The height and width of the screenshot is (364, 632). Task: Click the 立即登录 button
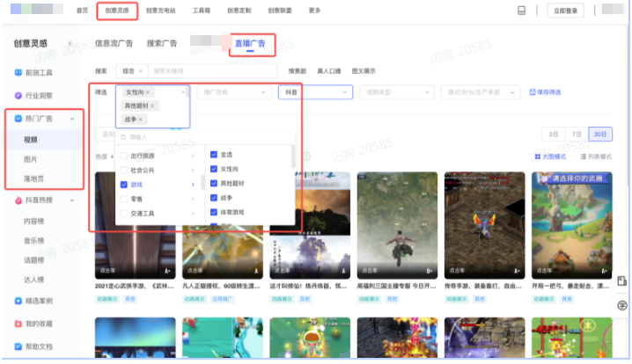point(565,11)
